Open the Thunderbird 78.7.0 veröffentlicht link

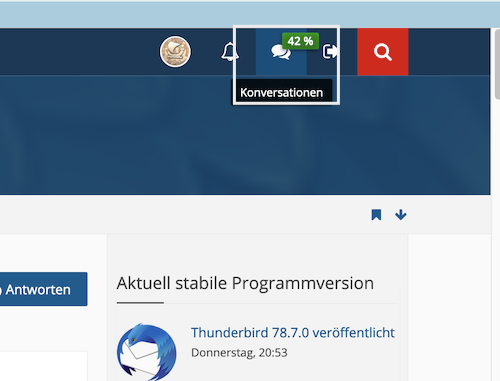(x=293, y=333)
